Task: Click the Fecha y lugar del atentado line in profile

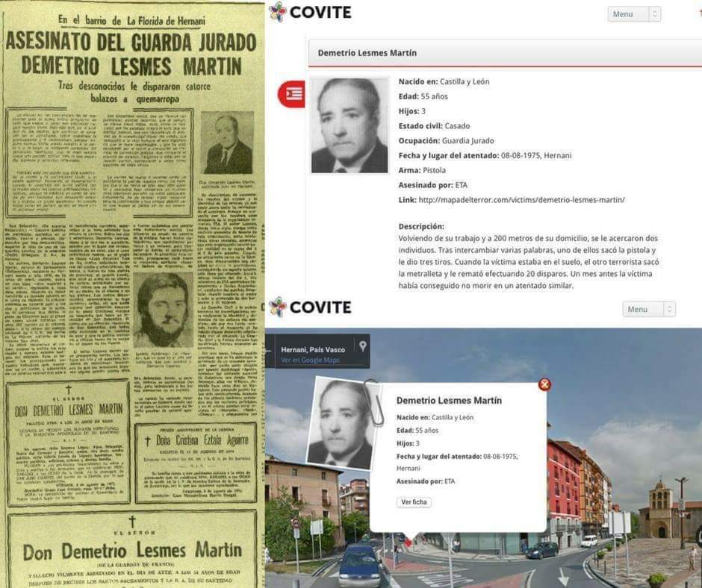Action: tap(485, 155)
